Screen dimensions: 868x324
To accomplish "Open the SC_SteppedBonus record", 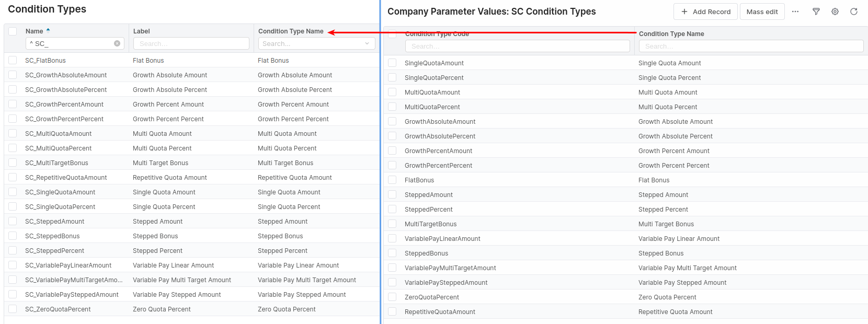I will tap(52, 236).
